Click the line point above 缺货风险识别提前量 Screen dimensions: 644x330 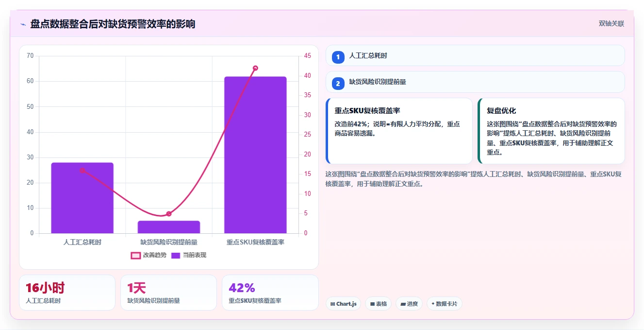pos(169,214)
